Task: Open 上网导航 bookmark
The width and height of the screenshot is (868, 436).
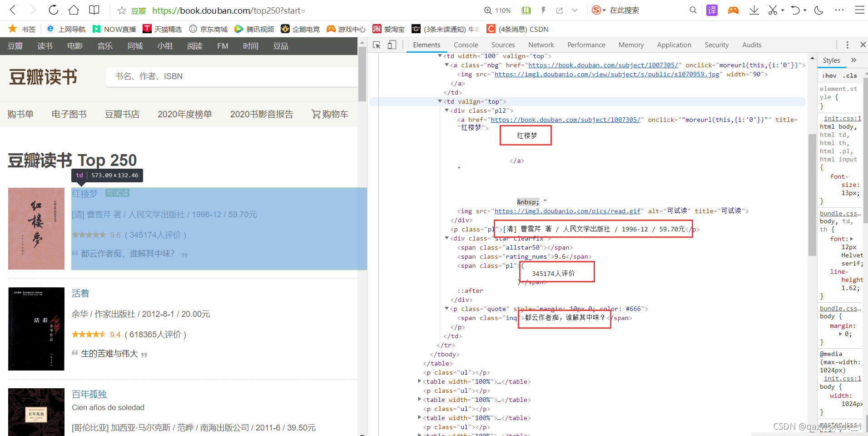Action: coord(66,29)
